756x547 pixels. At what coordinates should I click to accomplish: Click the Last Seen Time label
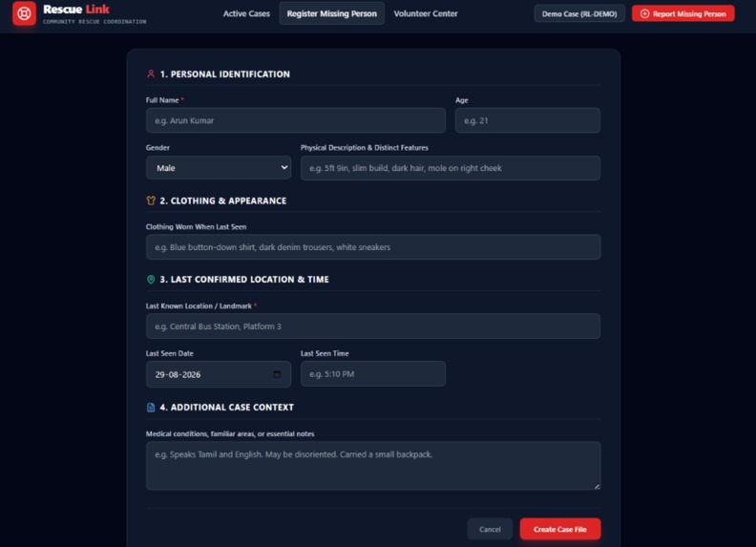coord(325,353)
